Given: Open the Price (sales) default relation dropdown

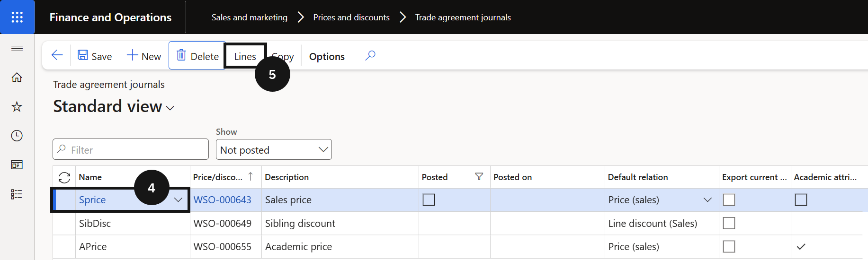Looking at the screenshot, I should 707,200.
